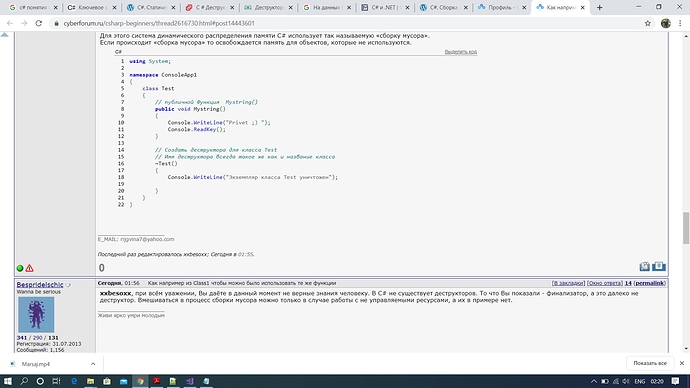Open the Chrome three-dot menu
Screen dimensions: 690x388
click(680, 23)
